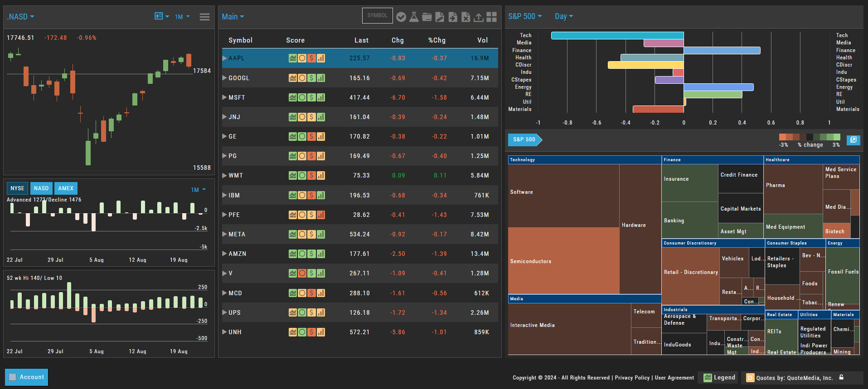Image resolution: width=868 pixels, height=389 pixels.
Task: Click the flask screener icon
Action: coord(414,17)
